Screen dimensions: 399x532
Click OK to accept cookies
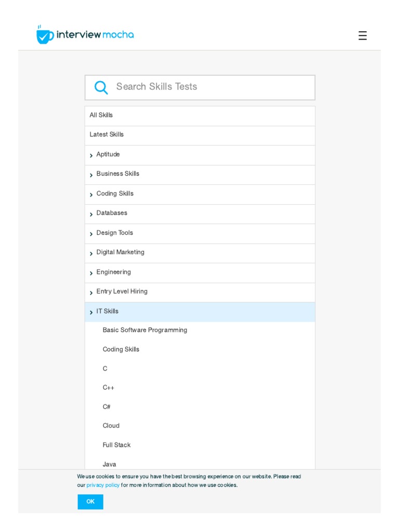(90, 502)
